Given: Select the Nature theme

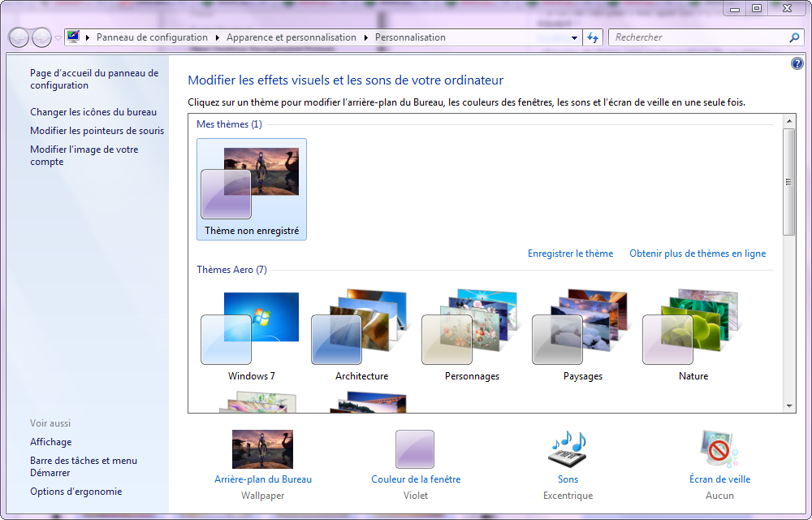Looking at the screenshot, I should (x=693, y=336).
